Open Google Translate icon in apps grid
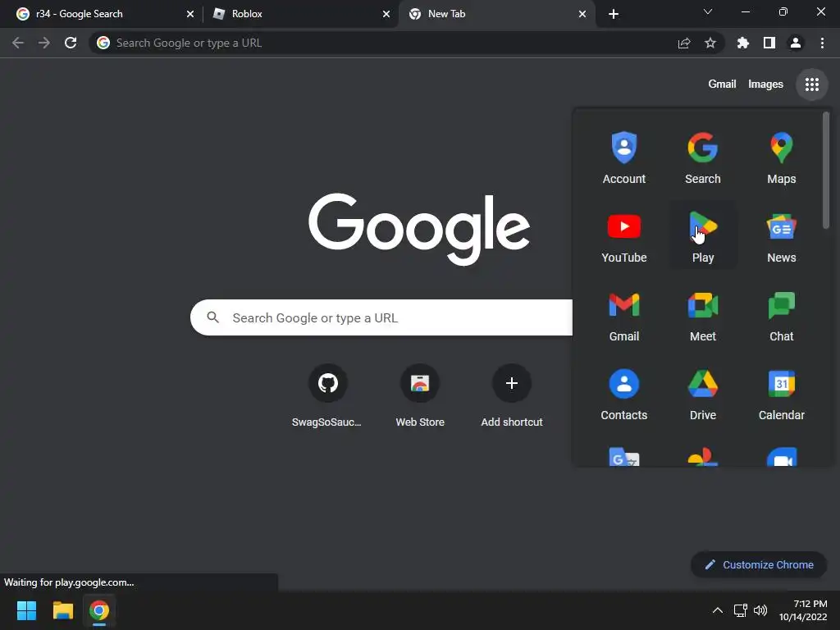This screenshot has height=630, width=840. (623, 456)
